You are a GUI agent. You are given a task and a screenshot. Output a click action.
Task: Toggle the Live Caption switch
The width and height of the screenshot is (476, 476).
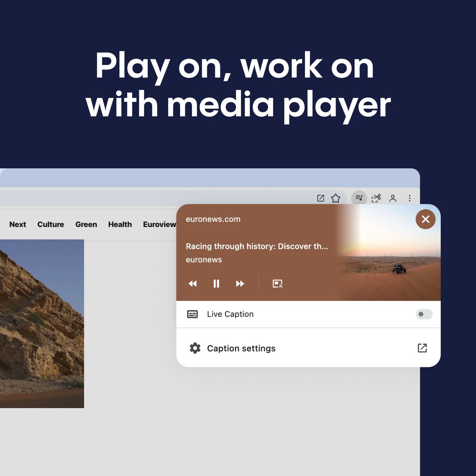tap(424, 314)
